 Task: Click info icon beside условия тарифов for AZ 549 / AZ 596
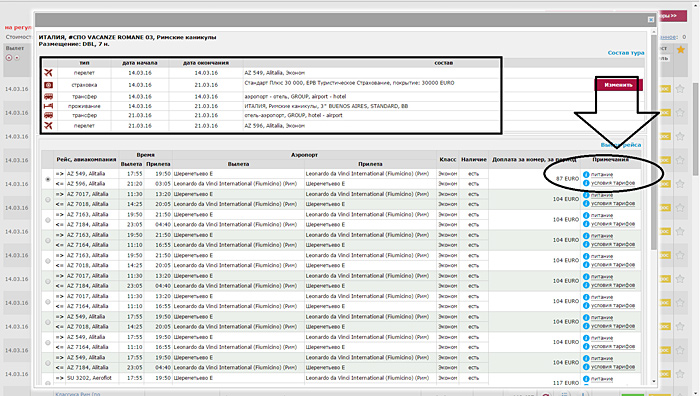pyautogui.click(x=586, y=183)
